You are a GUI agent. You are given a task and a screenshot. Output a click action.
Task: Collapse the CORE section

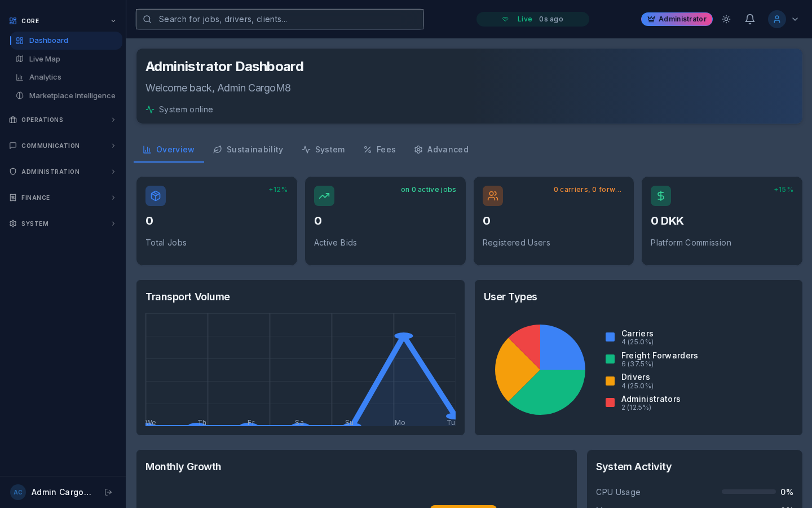113,21
